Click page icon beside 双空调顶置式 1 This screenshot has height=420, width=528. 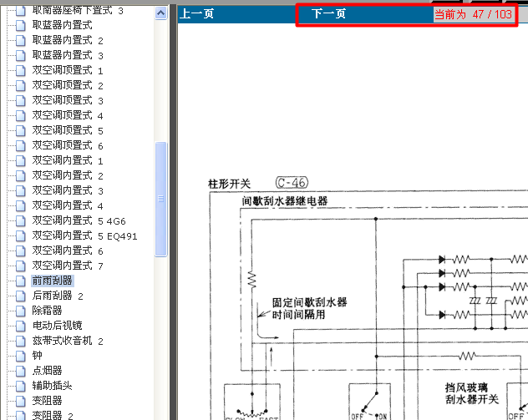(21, 71)
